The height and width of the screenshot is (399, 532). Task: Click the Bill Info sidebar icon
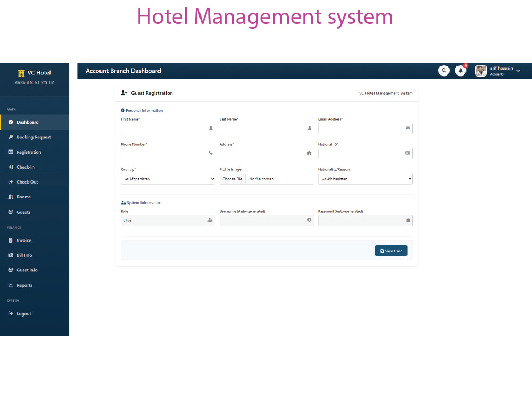click(x=11, y=255)
